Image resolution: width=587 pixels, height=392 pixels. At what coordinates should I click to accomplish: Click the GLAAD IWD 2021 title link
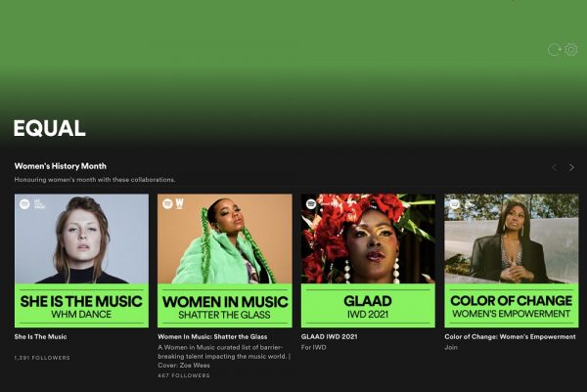pos(329,336)
